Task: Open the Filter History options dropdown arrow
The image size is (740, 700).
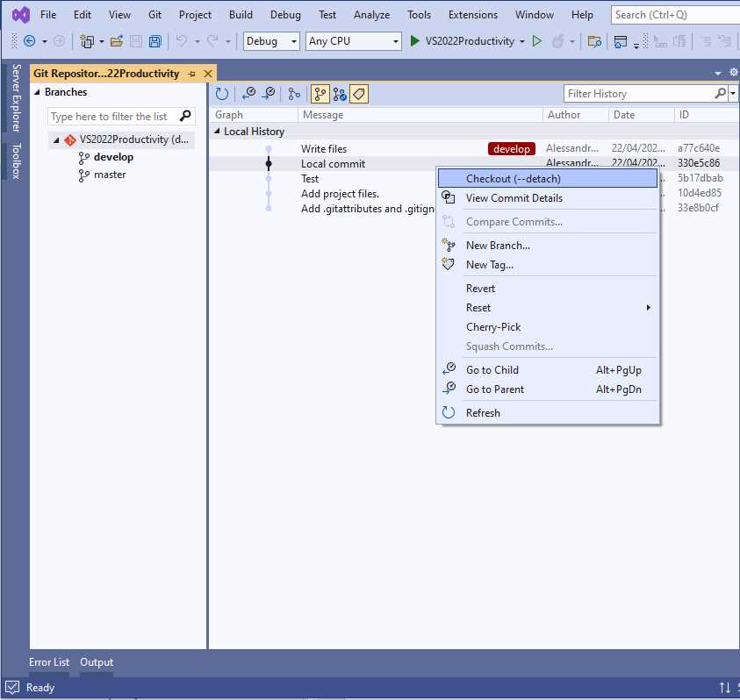Action: pyautogui.click(x=733, y=93)
